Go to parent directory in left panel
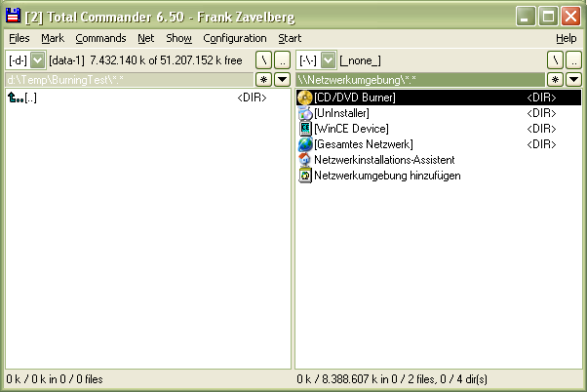This screenshot has width=587, height=392. click(x=282, y=60)
